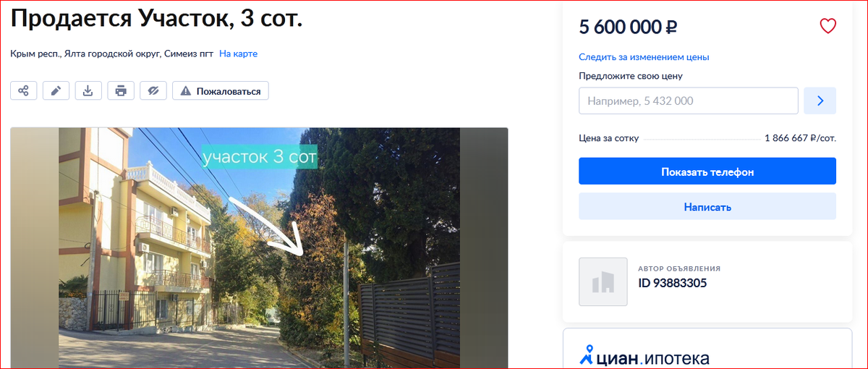Print the listing using printer icon
The width and height of the screenshot is (868, 369).
coord(121,91)
